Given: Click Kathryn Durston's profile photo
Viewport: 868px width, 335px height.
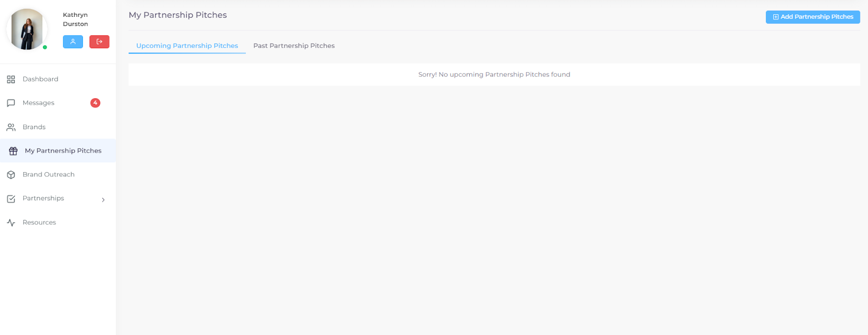Looking at the screenshot, I should point(27,29).
